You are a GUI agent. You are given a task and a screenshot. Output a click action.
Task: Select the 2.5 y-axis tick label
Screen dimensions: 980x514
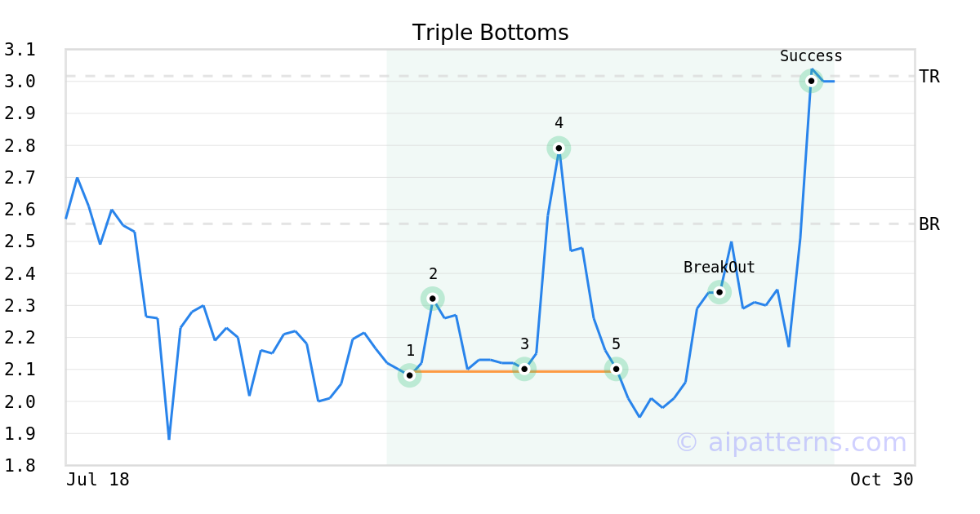point(20,241)
